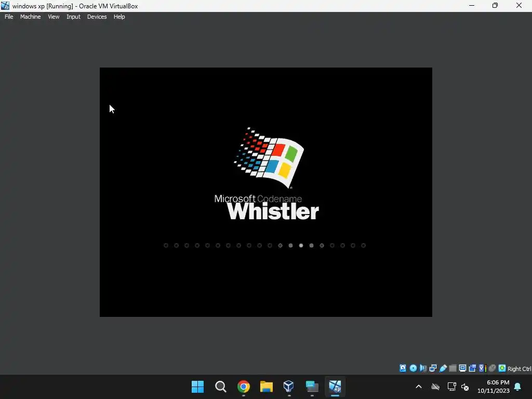Open the Machine menu
This screenshot has height=399, width=532.
coord(30,17)
